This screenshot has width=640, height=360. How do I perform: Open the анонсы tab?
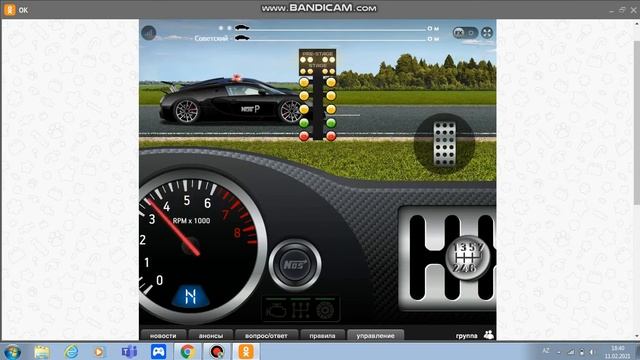211,336
